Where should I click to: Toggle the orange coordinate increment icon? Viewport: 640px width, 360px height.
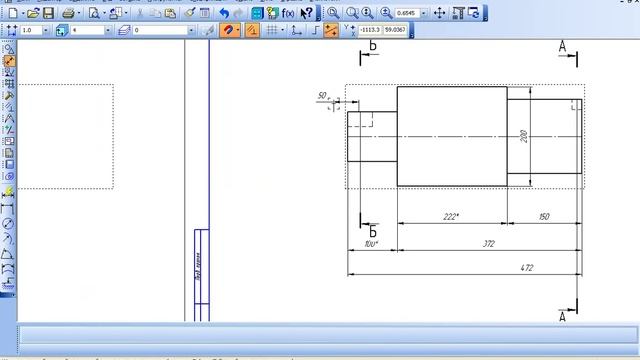click(331, 30)
